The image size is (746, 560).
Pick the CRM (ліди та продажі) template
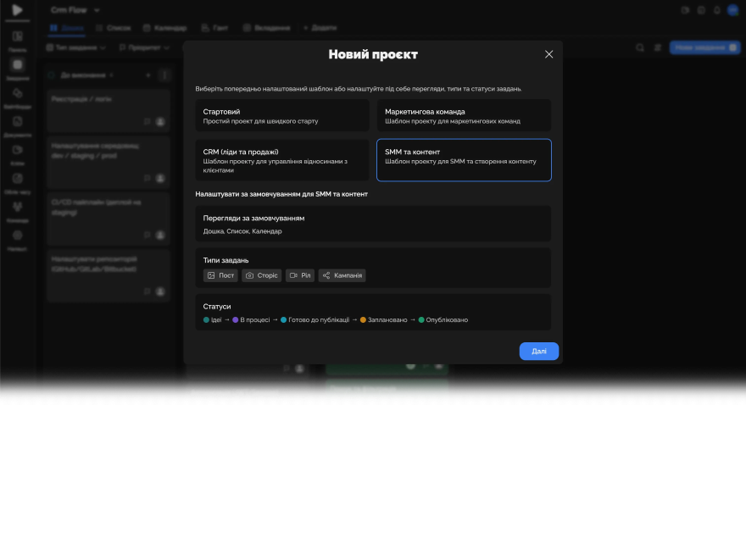[x=281, y=160]
